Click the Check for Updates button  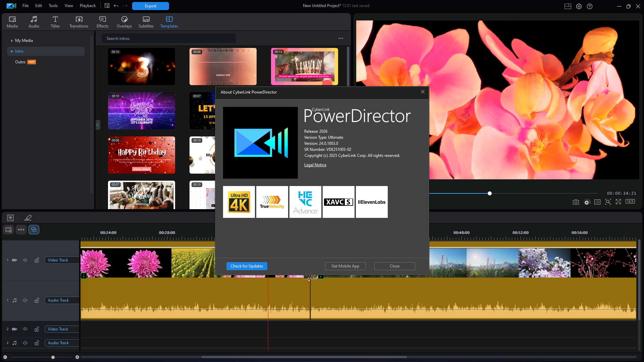[247, 266]
